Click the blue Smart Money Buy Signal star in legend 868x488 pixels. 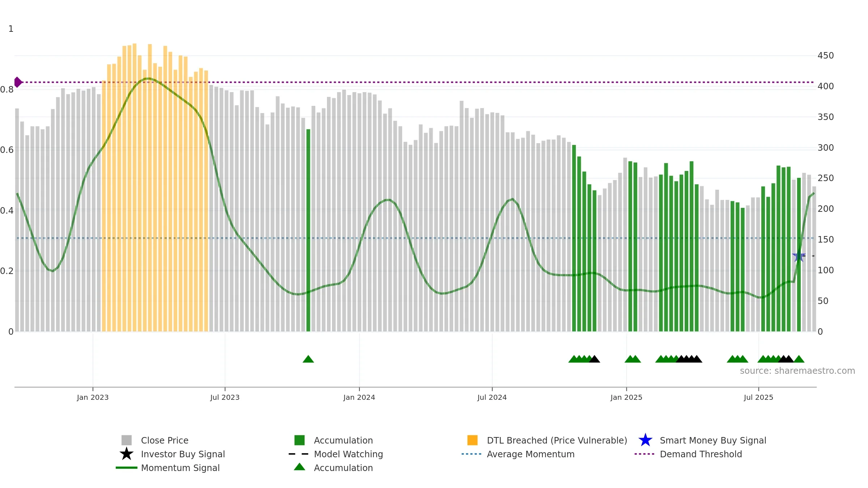[645, 440]
